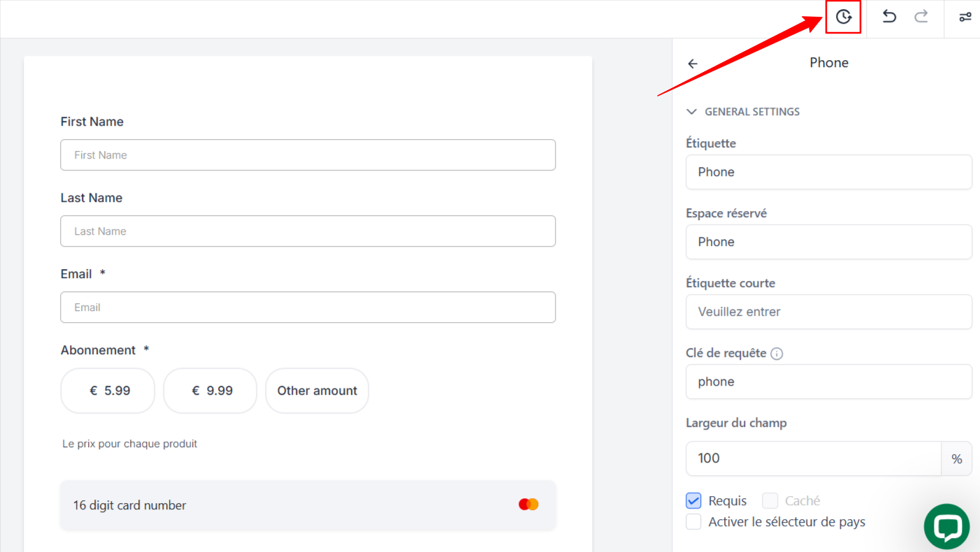Screen dimensions: 980x552
Task: Open the settings sliders icon
Action: click(x=965, y=17)
